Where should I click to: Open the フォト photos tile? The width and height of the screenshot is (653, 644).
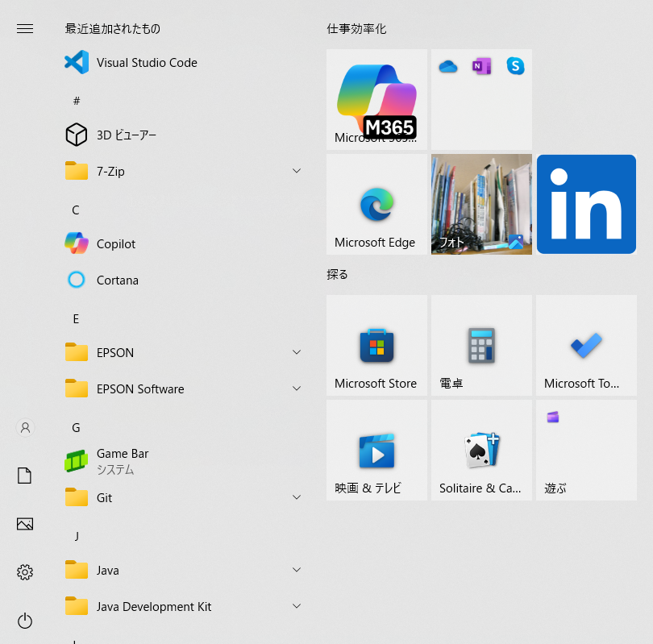pyautogui.click(x=481, y=205)
